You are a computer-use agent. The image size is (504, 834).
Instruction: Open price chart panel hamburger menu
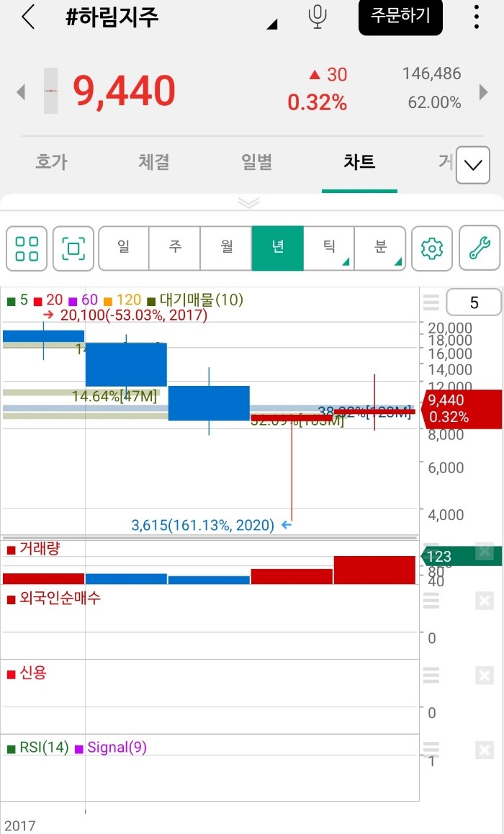(x=431, y=302)
